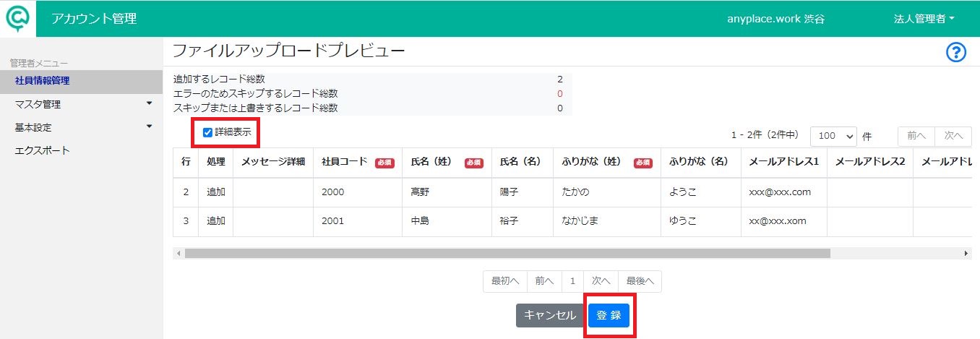Click 追加 cell in row 2
The image size is (980, 339).
(x=216, y=192)
